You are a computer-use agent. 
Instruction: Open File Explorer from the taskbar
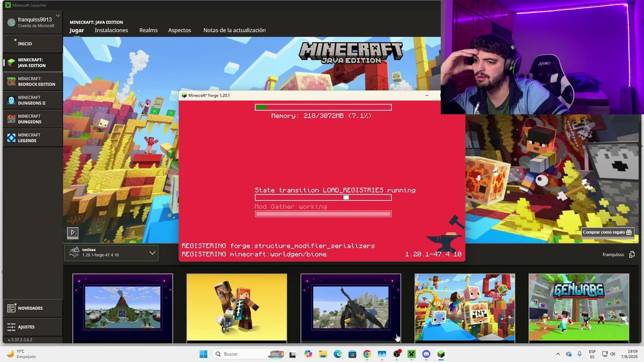coord(323,354)
